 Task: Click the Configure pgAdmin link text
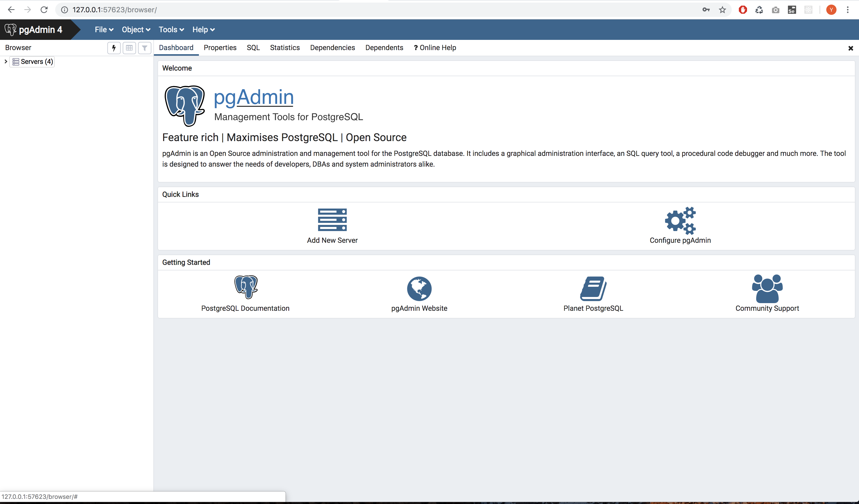[x=680, y=240]
